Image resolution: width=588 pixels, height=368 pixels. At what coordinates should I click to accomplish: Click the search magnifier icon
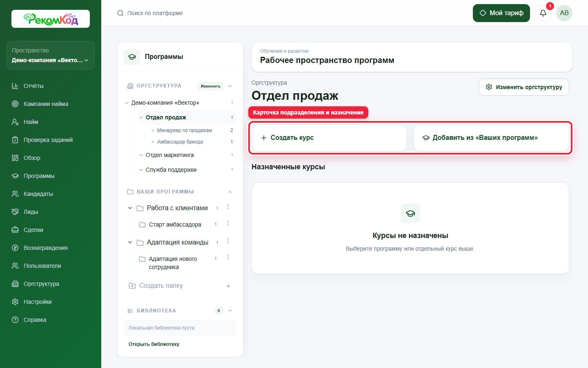tap(120, 13)
